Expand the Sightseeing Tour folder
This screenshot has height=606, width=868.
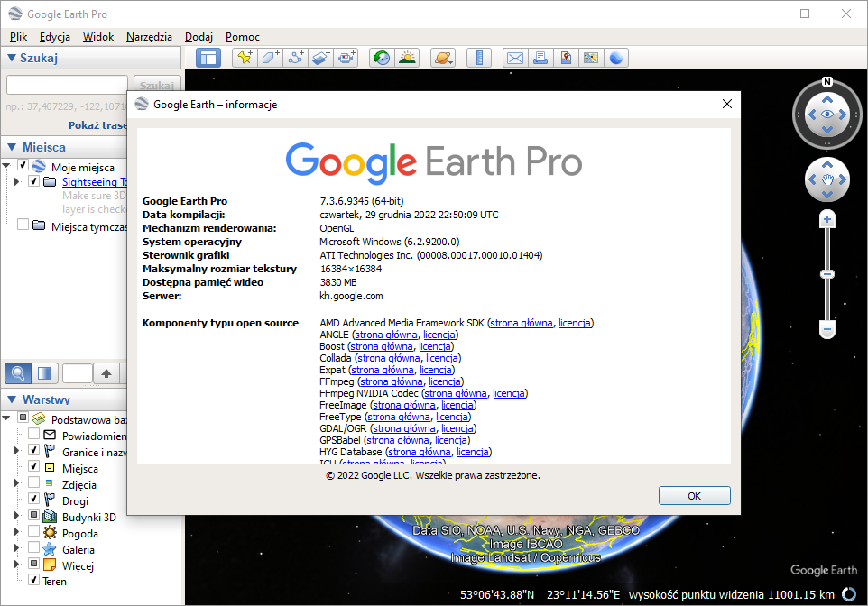click(16, 181)
